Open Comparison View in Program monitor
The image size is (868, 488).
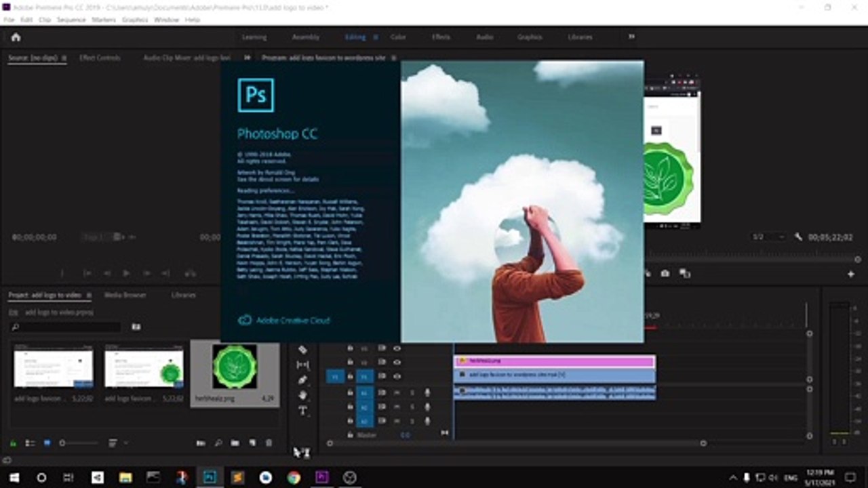[684, 274]
